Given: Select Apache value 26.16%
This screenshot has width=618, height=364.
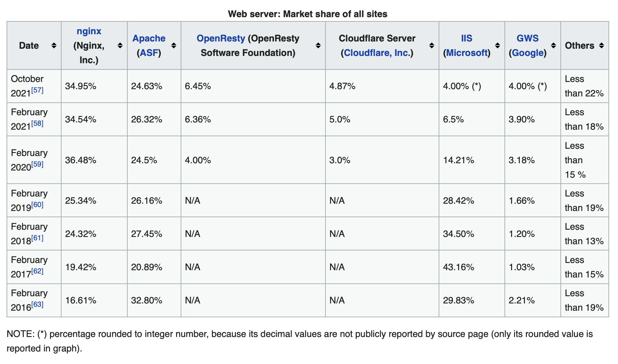Looking at the screenshot, I should coord(146,201).
